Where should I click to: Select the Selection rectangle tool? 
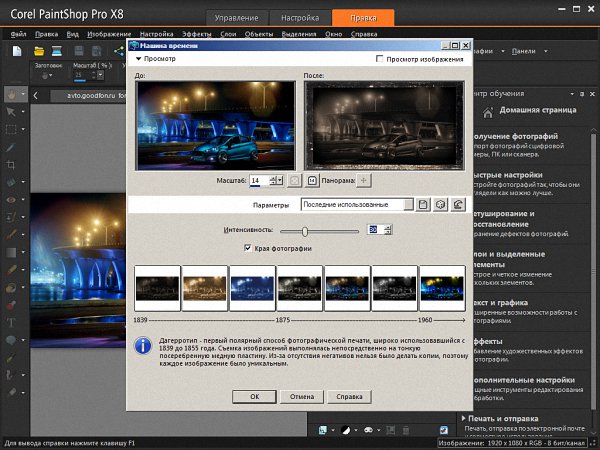(11, 129)
